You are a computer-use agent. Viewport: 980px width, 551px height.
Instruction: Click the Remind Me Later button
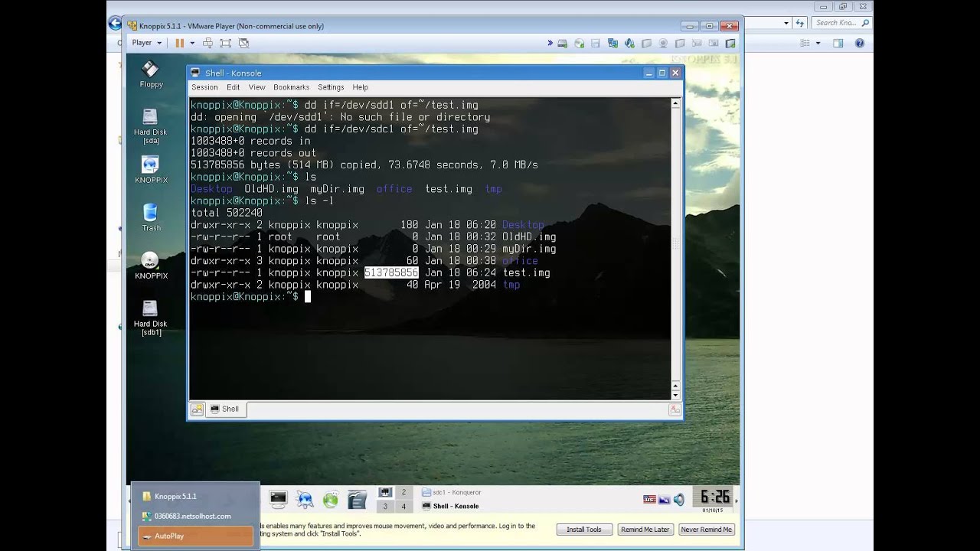coord(645,530)
